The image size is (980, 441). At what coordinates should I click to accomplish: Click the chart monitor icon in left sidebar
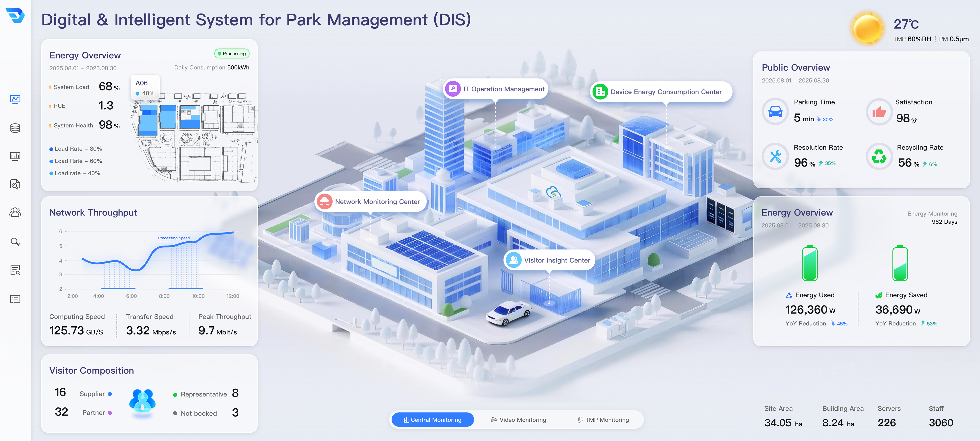pyautogui.click(x=15, y=99)
